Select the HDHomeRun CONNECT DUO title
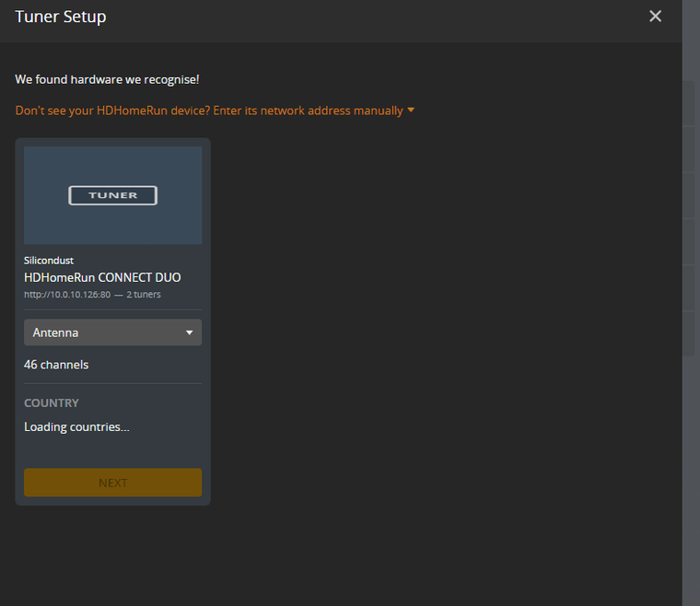The image size is (700, 606). (102, 277)
